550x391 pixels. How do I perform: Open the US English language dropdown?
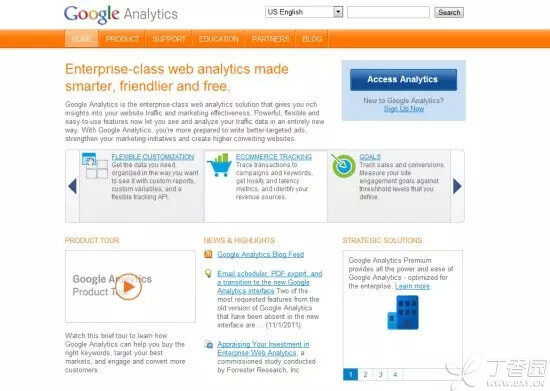coord(304,12)
